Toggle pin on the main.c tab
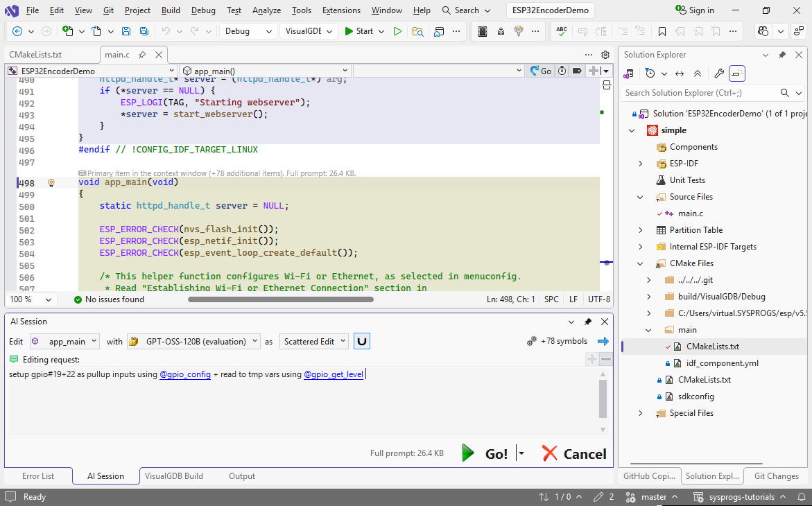The height and width of the screenshot is (506, 812). [x=142, y=55]
